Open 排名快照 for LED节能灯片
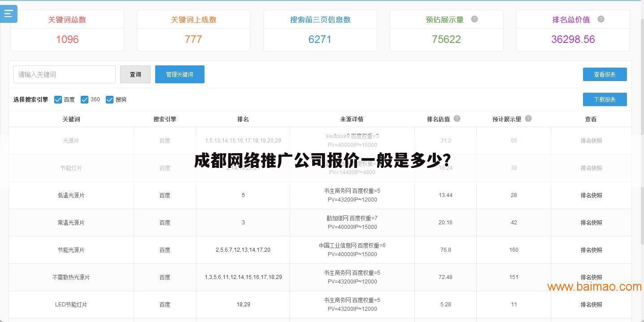This screenshot has width=644, height=322. point(591,304)
